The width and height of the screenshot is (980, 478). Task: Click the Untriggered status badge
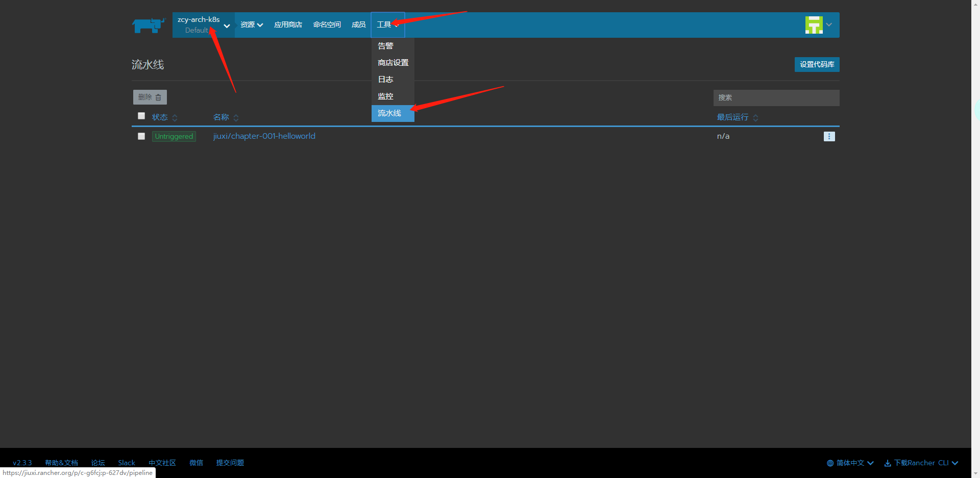click(x=174, y=136)
